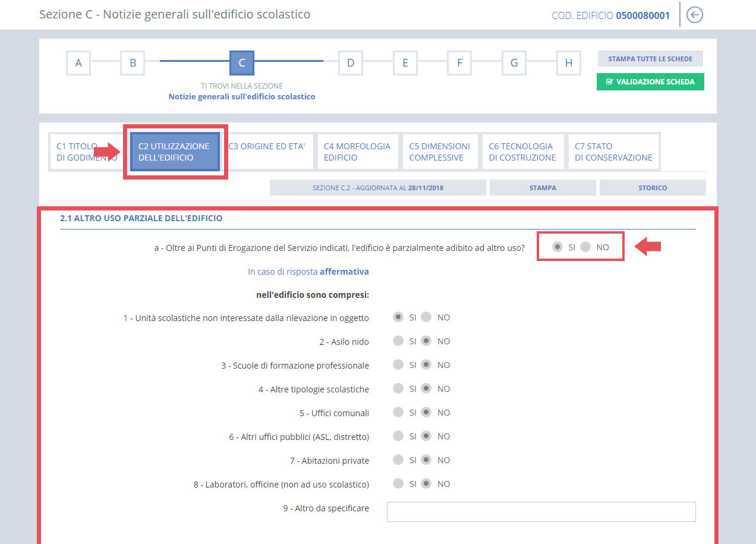This screenshot has height=544, width=756.
Task: Jump to section B in the progress bar
Action: pos(133,63)
